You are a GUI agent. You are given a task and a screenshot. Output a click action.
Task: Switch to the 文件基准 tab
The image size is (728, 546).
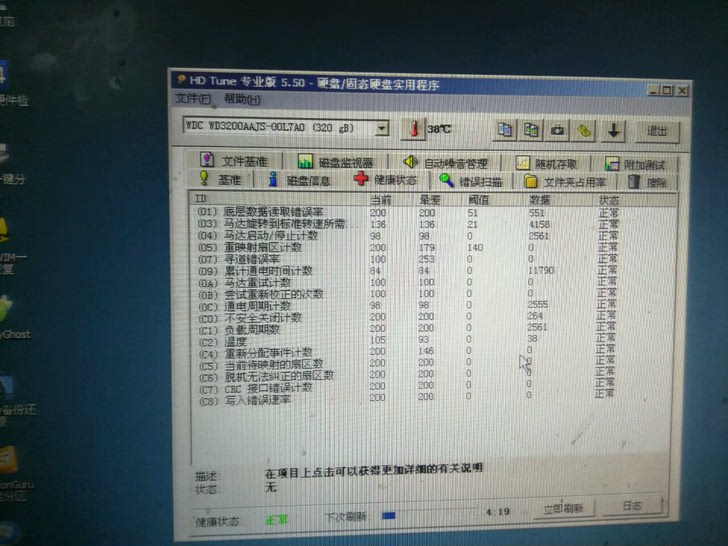point(234,161)
